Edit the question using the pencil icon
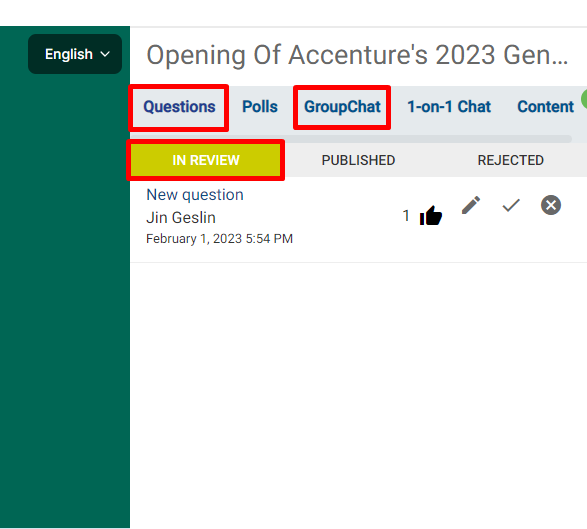 pos(471,205)
